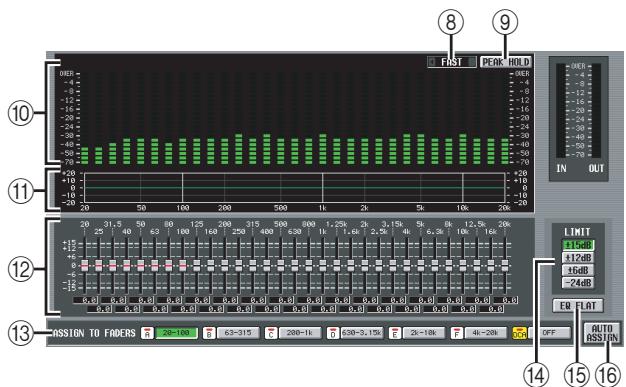Click the EQ FLAT button
626x387 pixels.
coord(578,306)
